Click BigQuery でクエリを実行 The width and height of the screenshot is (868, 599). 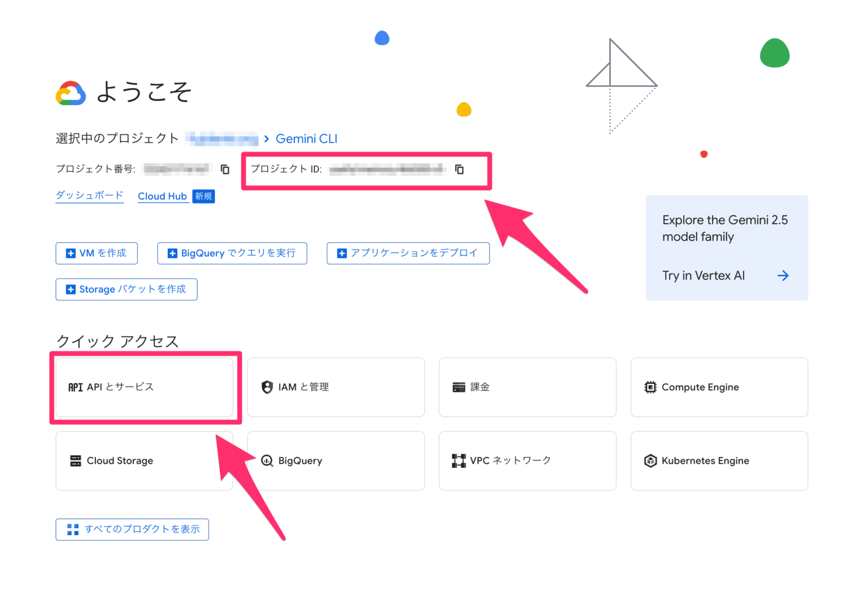tap(232, 253)
